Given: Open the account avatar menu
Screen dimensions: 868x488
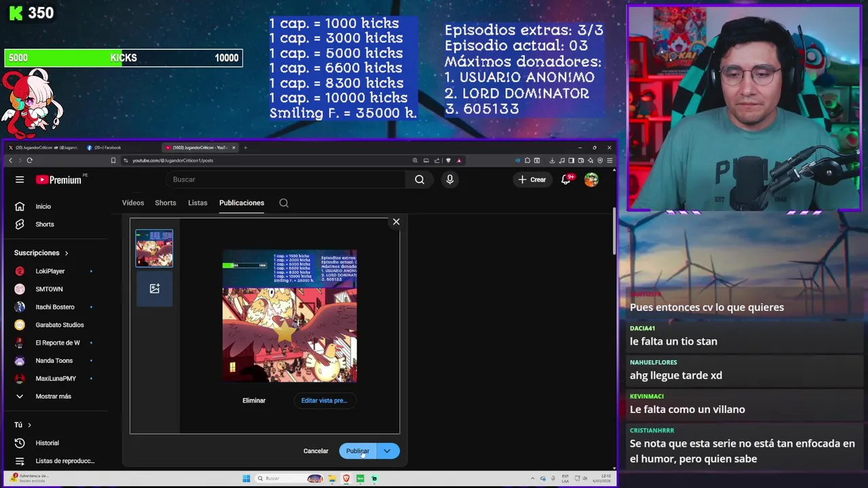Looking at the screenshot, I should coord(591,180).
